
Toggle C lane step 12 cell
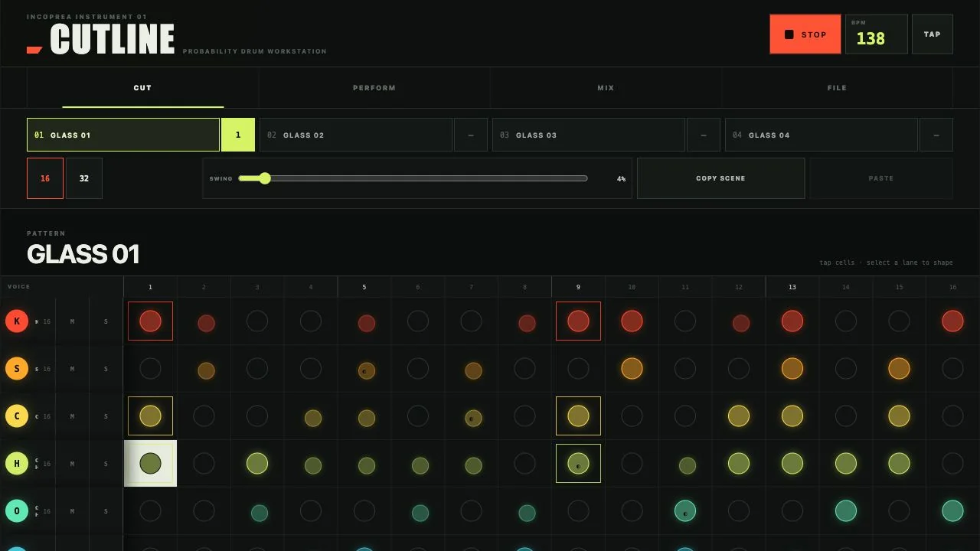point(739,416)
